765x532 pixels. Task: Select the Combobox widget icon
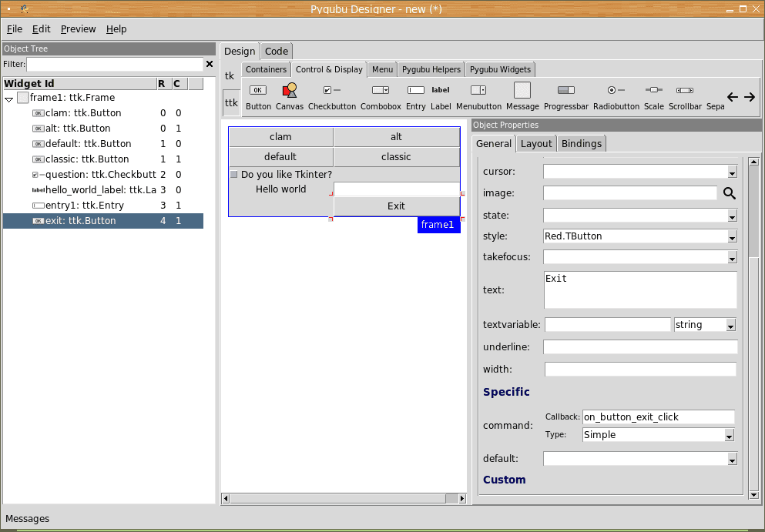tap(381, 91)
